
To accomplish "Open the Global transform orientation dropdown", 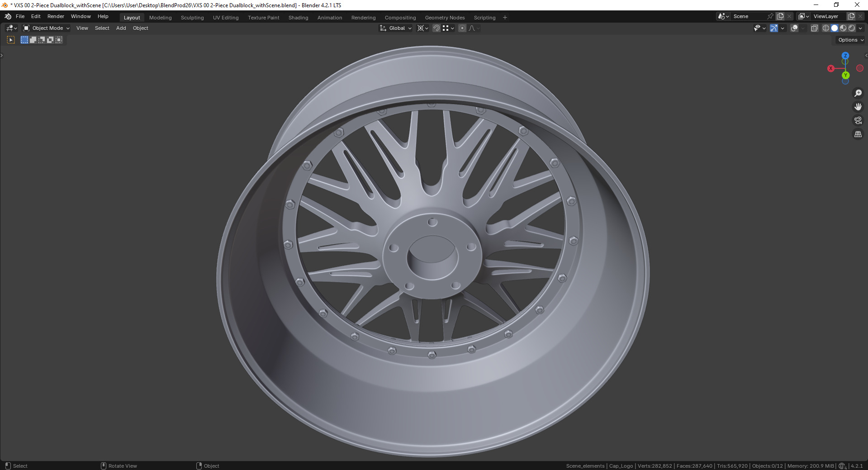I will (x=396, y=28).
